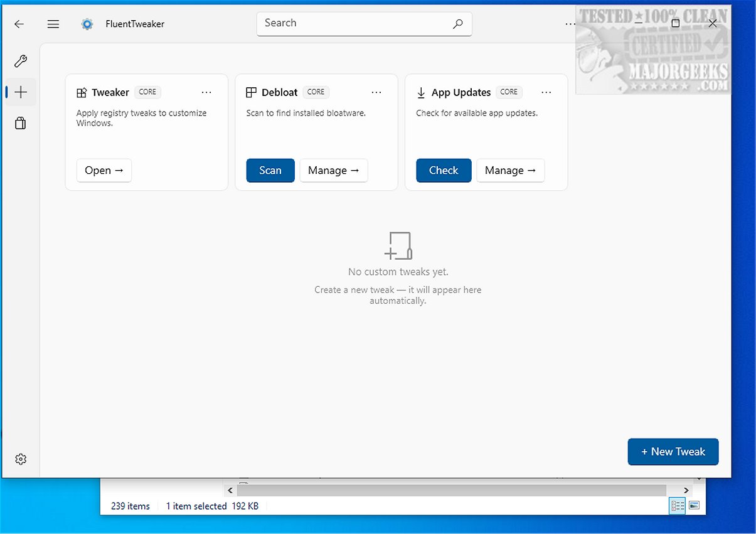Image resolution: width=756 pixels, height=534 pixels.
Task: Click the App Updates card title
Action: pos(461,92)
